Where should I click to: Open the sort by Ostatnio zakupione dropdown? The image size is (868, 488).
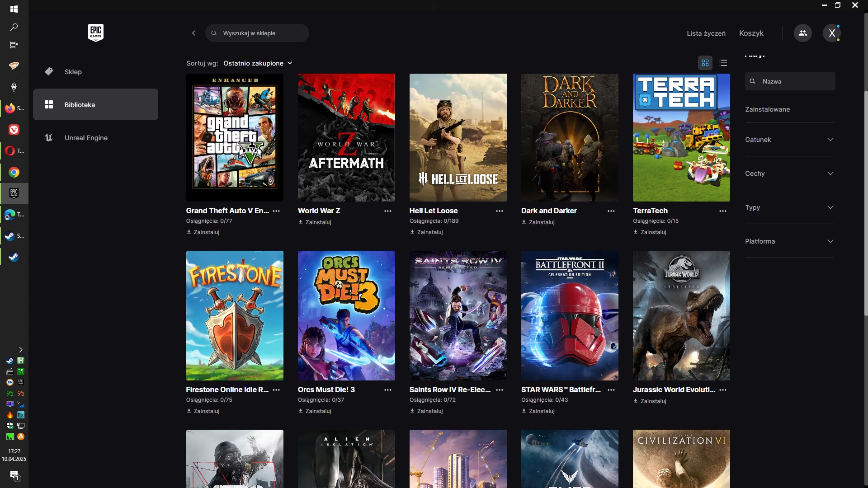click(x=258, y=63)
